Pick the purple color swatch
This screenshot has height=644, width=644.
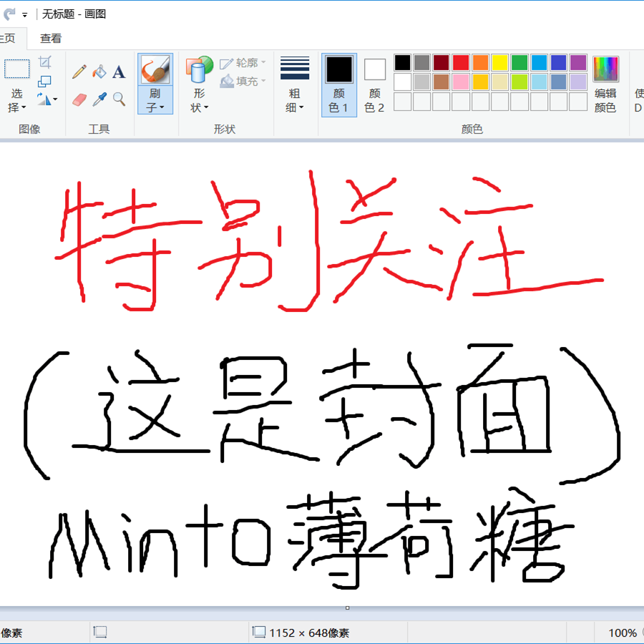[578, 63]
